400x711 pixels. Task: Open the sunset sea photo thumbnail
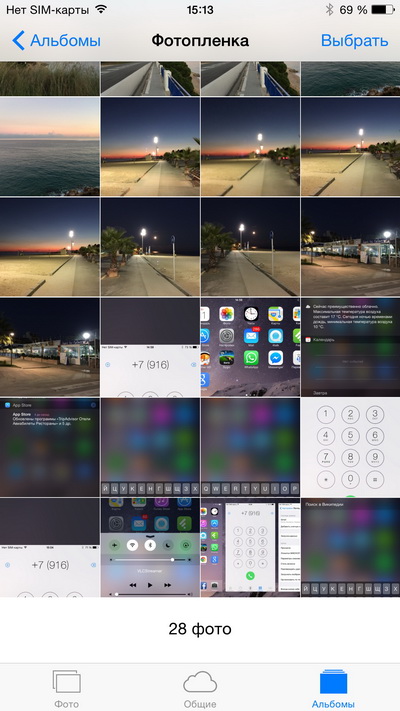tap(49, 146)
